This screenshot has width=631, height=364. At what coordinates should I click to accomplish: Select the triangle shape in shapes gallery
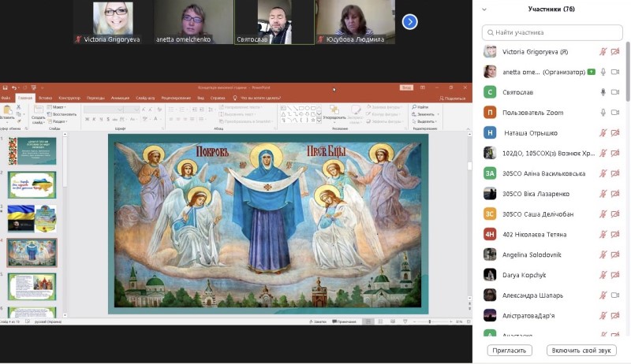click(283, 114)
